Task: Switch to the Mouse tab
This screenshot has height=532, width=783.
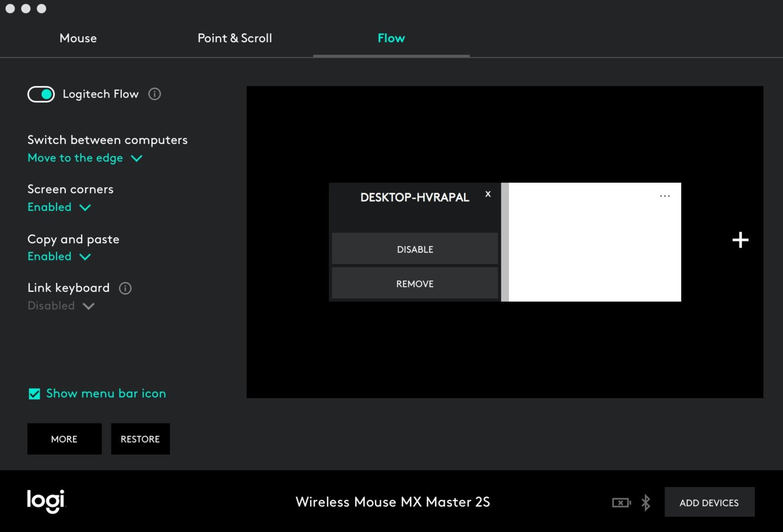Action: coord(78,38)
